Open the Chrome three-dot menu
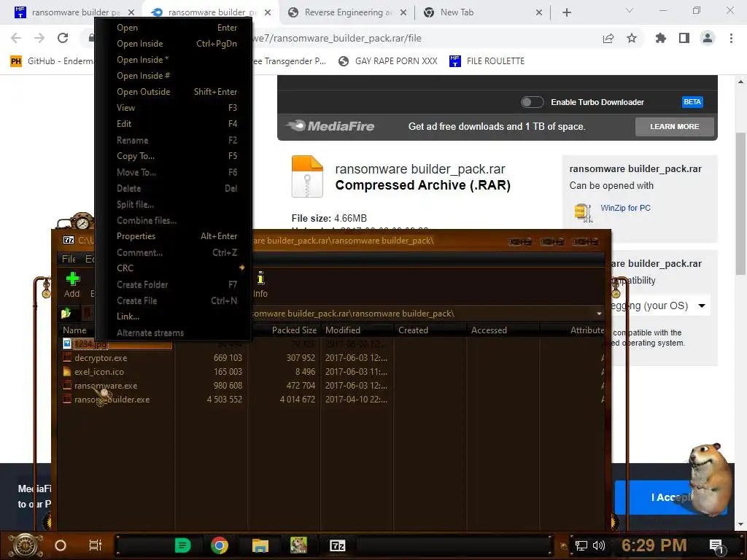 point(731,38)
